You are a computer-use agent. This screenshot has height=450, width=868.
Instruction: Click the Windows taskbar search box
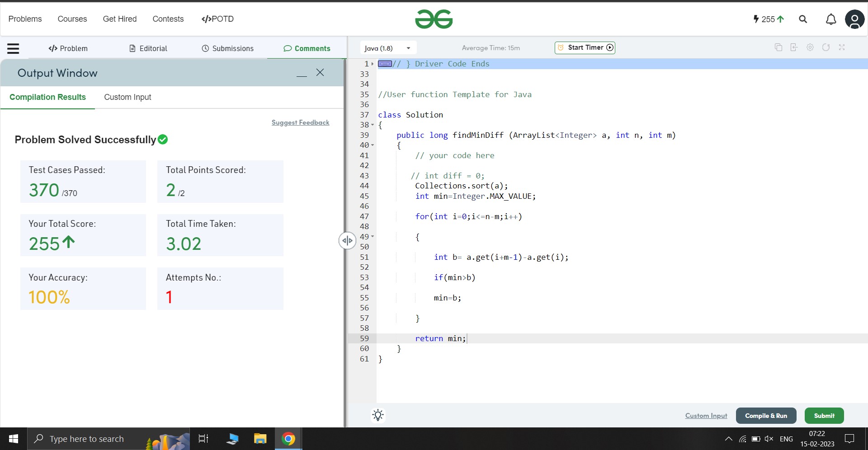tap(108, 439)
